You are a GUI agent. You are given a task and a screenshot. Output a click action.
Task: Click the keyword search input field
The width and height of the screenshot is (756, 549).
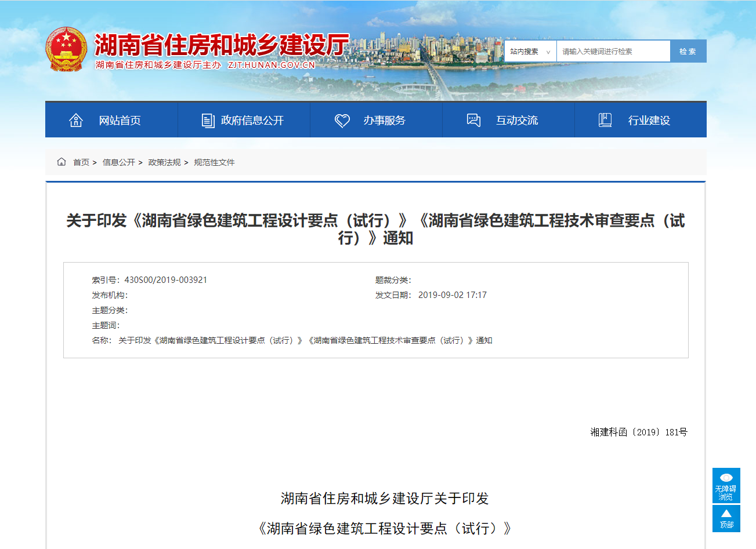pos(613,52)
